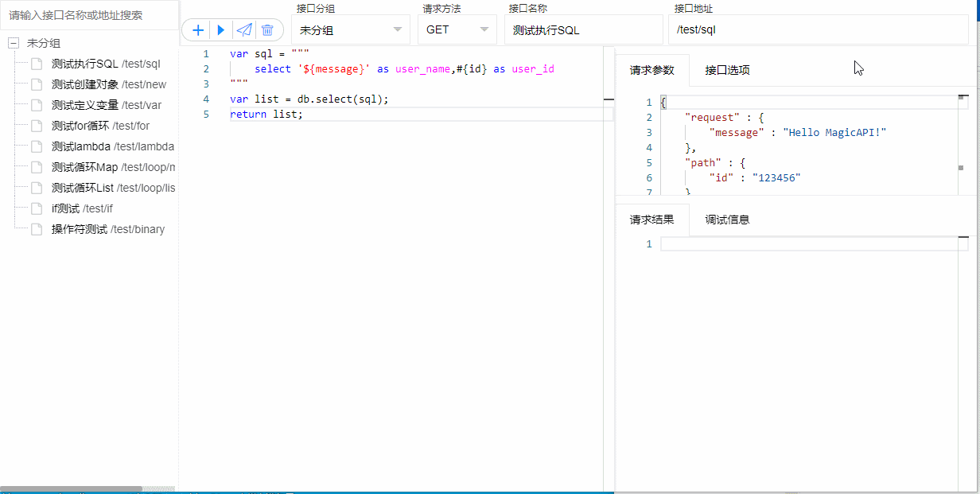Click the interface search box
Viewport: 980px width, 494px height.
(x=89, y=15)
